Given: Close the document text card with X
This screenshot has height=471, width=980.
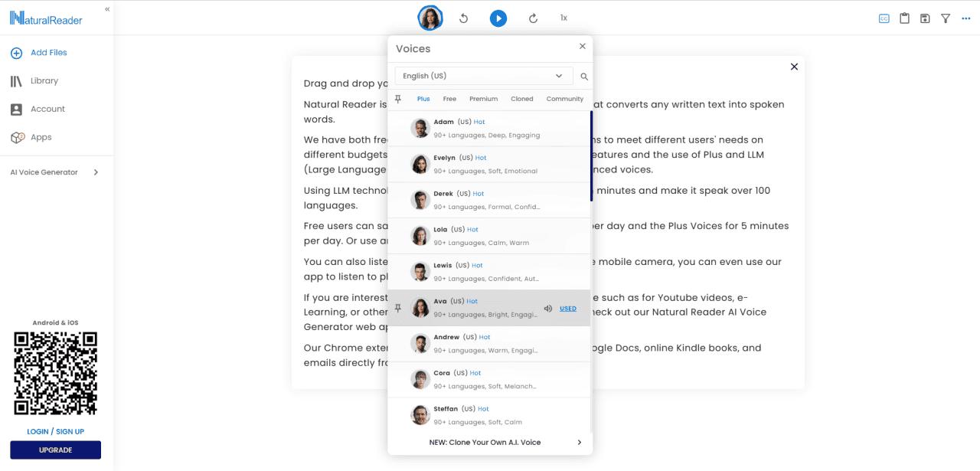Looking at the screenshot, I should click(x=794, y=67).
